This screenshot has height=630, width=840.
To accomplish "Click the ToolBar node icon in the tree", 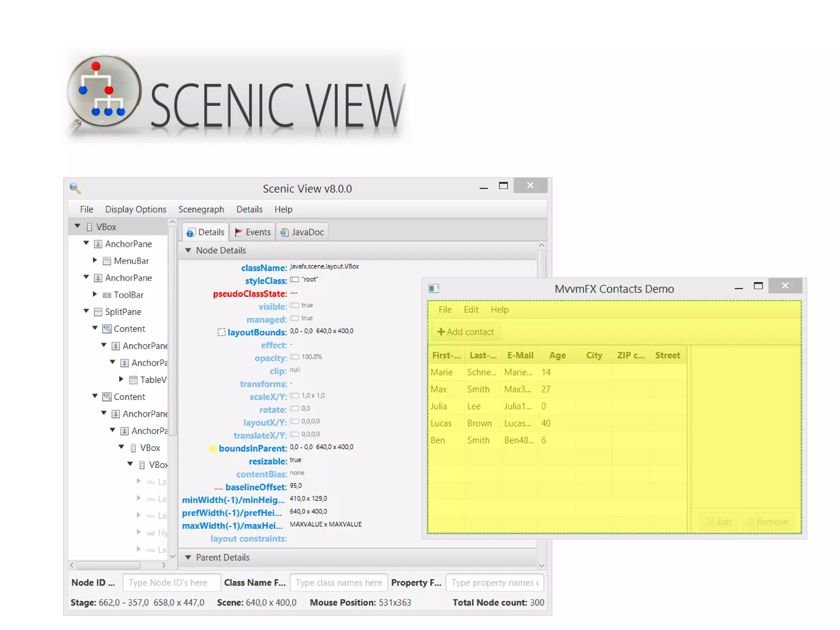I will click(x=107, y=295).
